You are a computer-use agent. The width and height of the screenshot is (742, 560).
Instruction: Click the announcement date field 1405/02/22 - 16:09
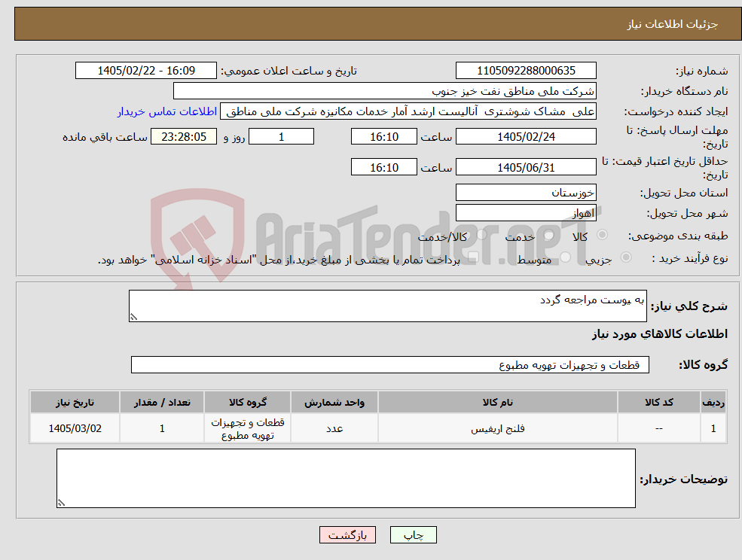click(x=145, y=71)
